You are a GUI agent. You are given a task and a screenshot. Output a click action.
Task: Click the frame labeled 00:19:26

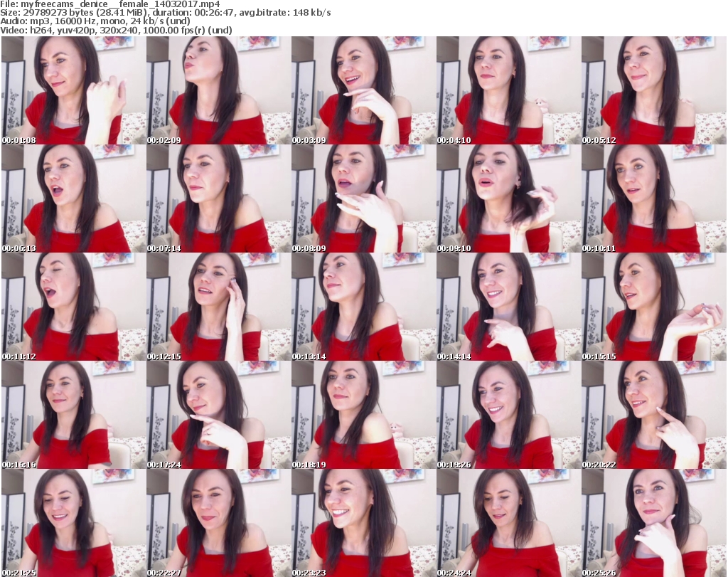(508, 415)
